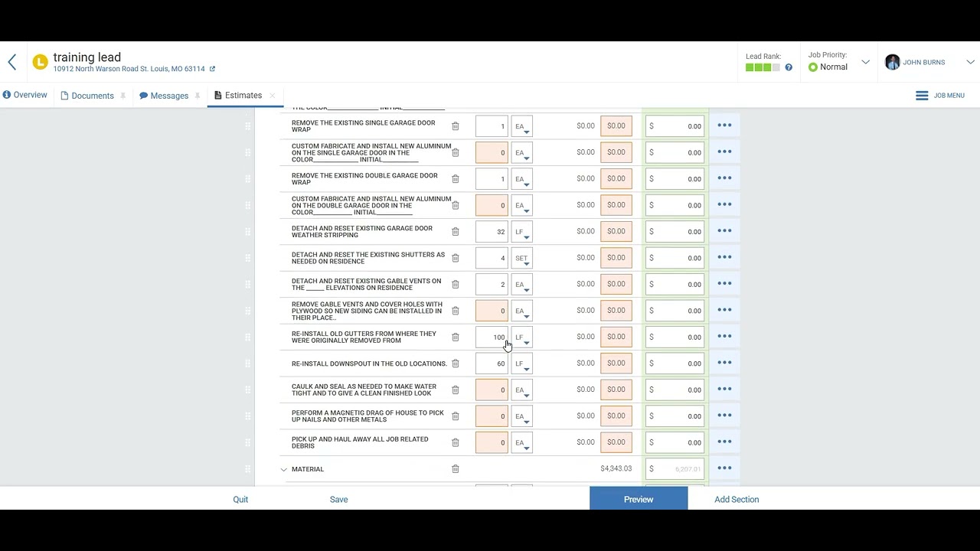
Task: Change unit EA for gable vents detach row
Action: tap(521, 285)
